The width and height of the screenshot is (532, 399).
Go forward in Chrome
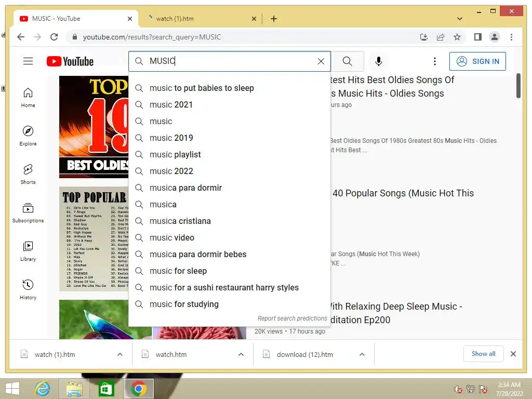click(37, 37)
